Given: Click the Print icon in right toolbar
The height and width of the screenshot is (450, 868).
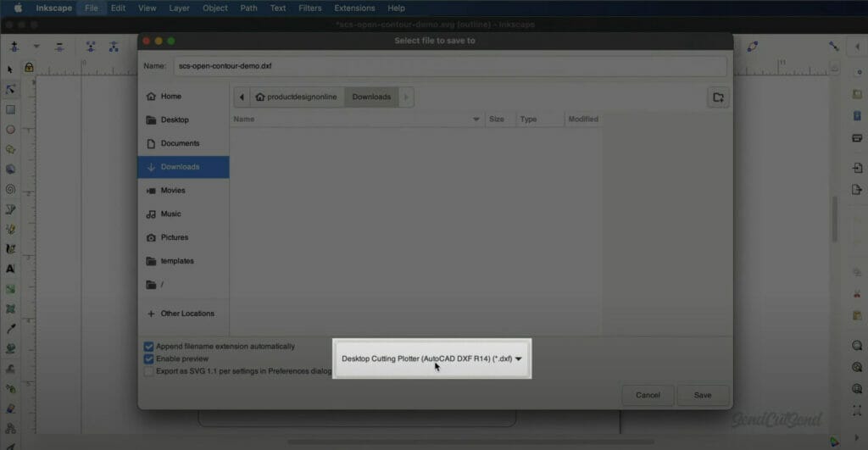Looking at the screenshot, I should click(857, 138).
